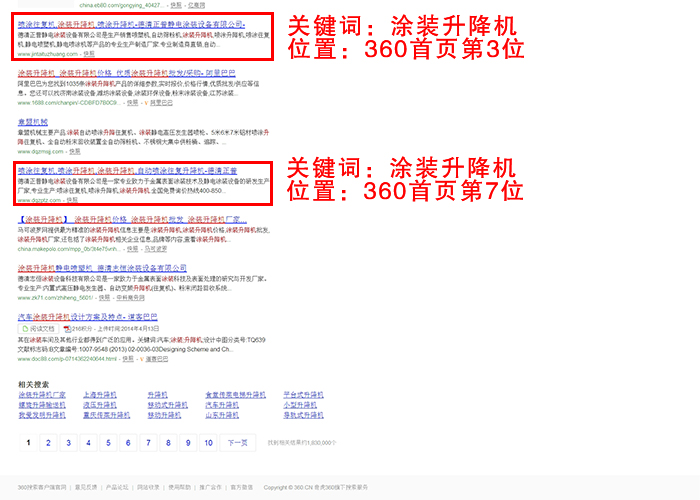Click the V badge before 道客巴巴 source link
This screenshot has width=700, height=500.
[x=142, y=359]
